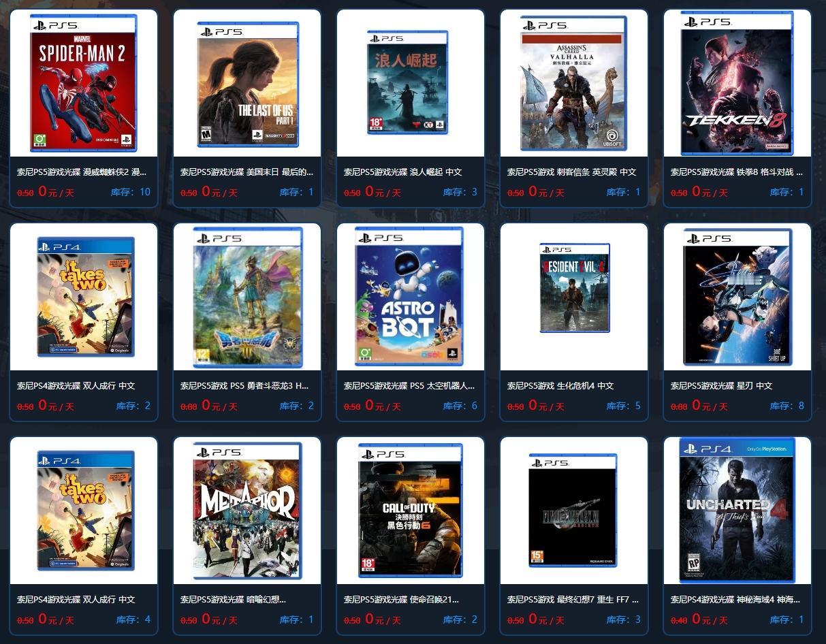
Task: Click the 铁拳8 格斗对战 title
Action: coord(737,172)
